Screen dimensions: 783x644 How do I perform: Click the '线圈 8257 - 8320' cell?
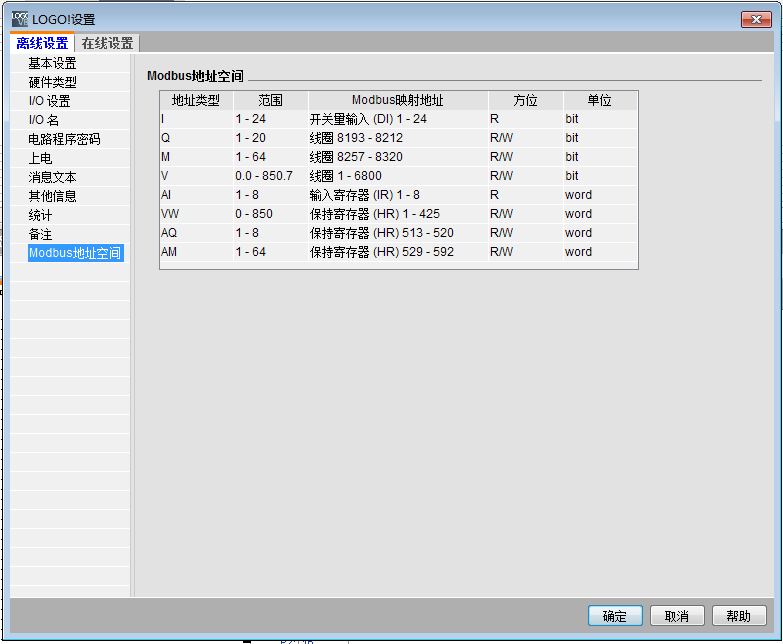398,157
